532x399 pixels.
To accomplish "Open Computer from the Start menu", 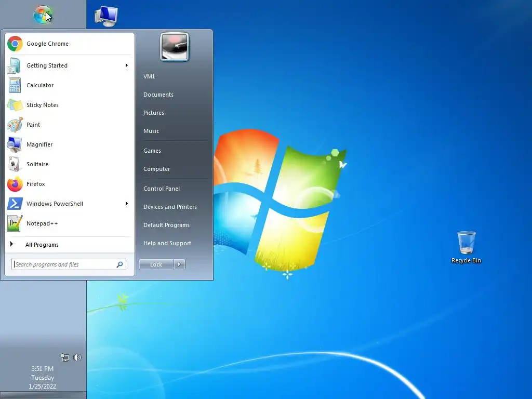I will point(156,169).
